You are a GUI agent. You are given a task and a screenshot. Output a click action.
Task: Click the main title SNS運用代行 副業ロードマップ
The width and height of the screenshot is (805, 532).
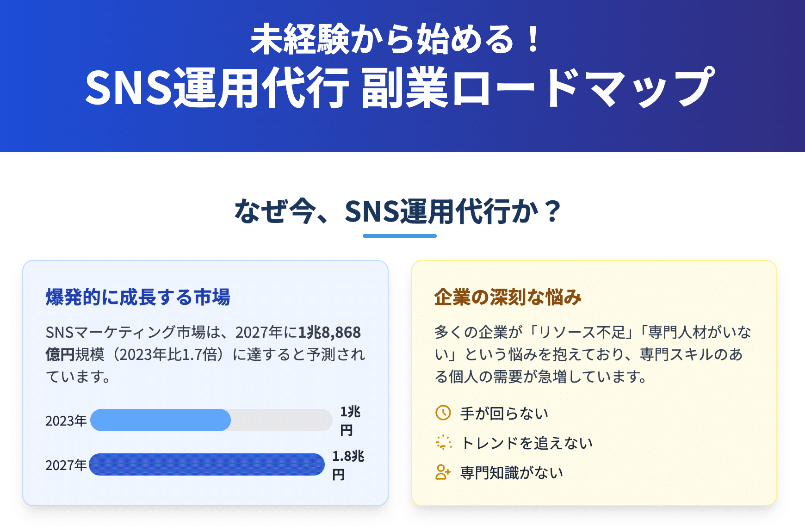pos(400,88)
